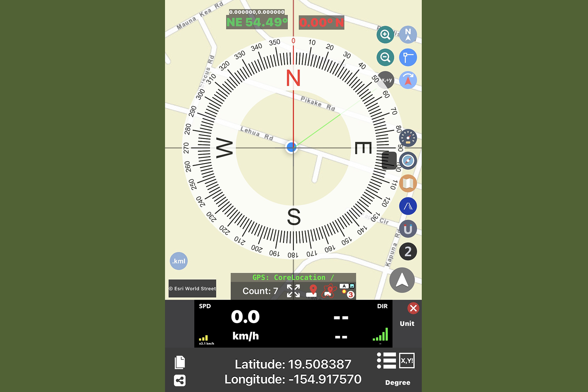
Task: Tap the 0.000000,0.000000 coordinate label
Action: [x=257, y=12]
